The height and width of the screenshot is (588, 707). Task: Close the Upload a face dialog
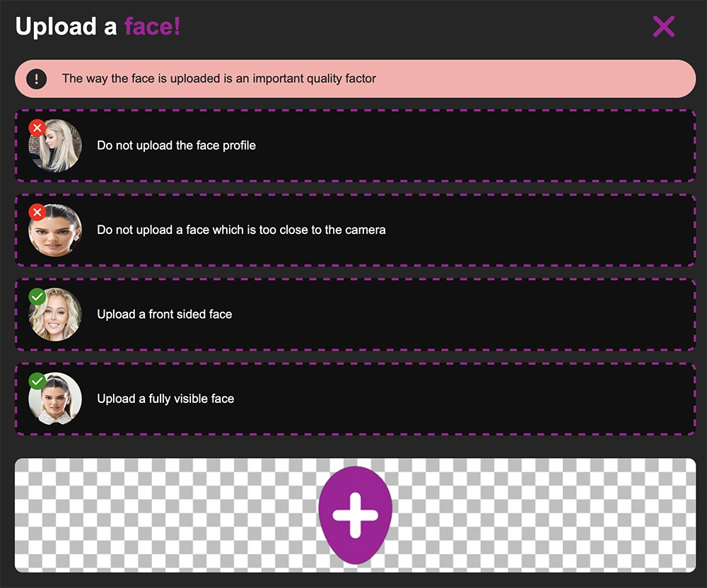point(664,26)
